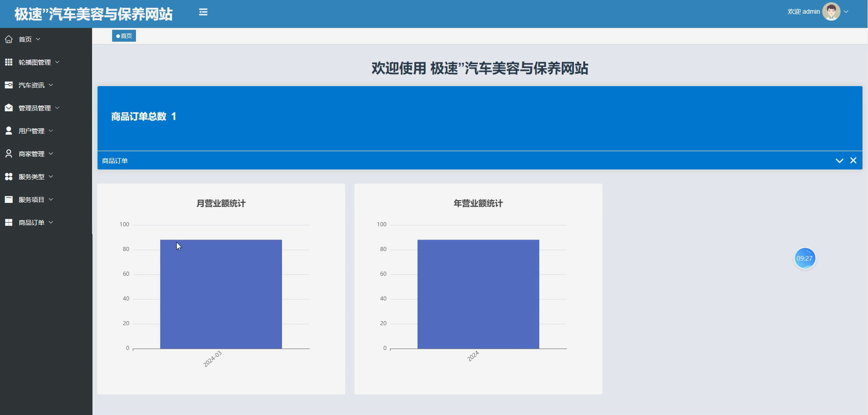Collapse the 商品订单 panel with the chevron
Viewport: 868px width, 415px height.
coord(839,160)
